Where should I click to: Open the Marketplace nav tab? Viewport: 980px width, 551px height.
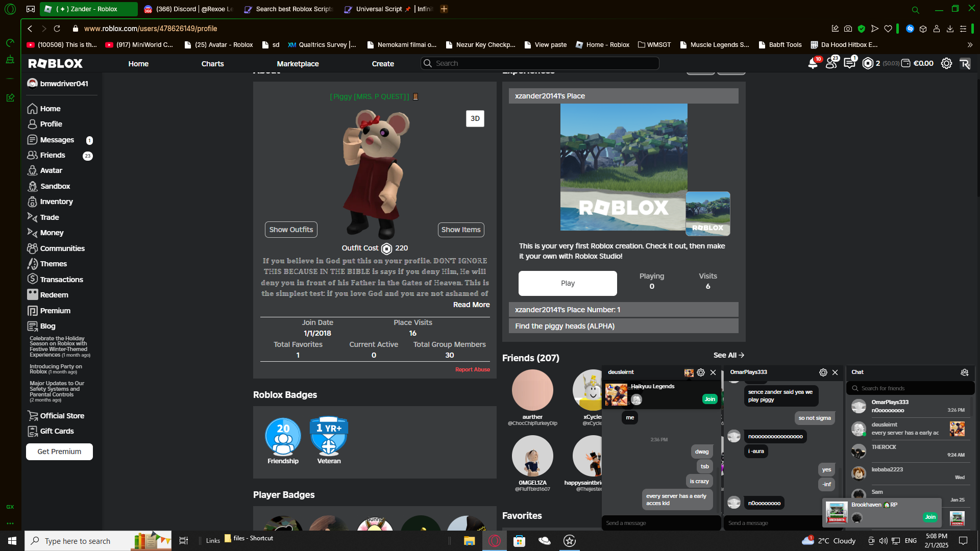coord(298,64)
